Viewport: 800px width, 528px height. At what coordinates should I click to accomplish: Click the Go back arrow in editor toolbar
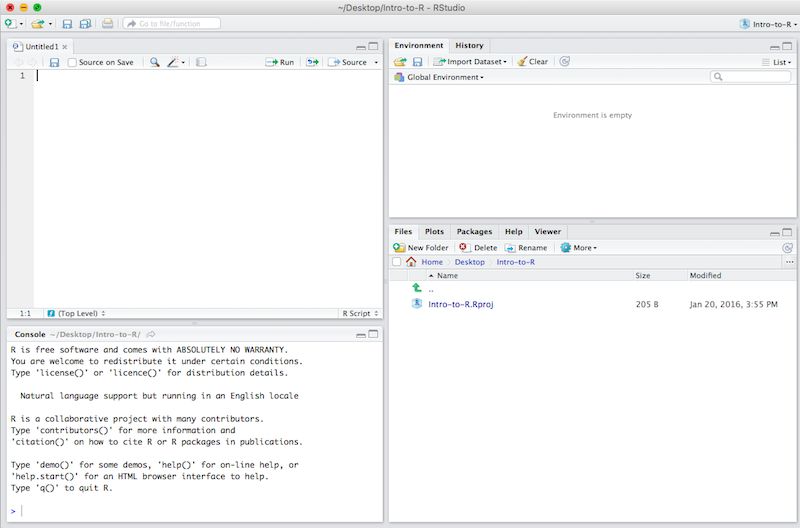tap(19, 62)
